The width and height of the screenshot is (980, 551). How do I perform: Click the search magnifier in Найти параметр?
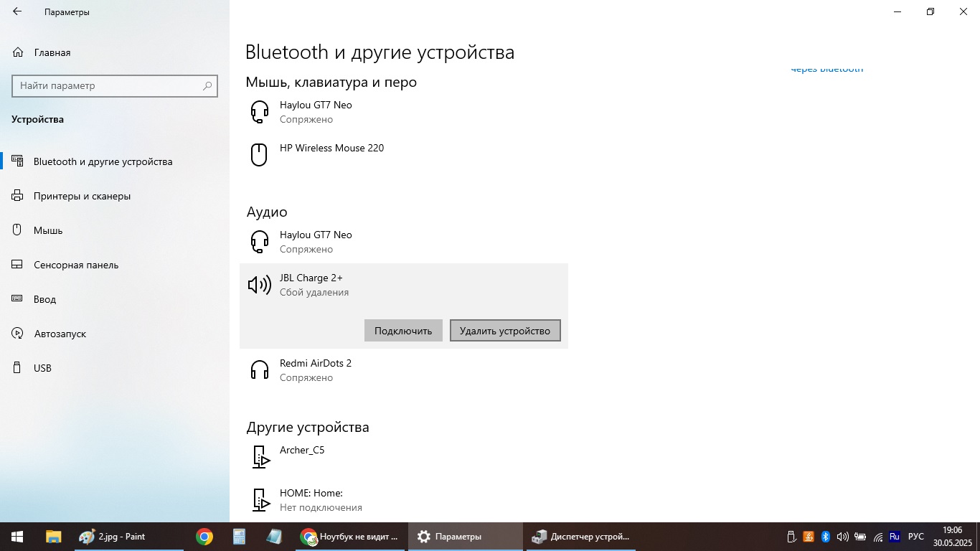(x=207, y=85)
